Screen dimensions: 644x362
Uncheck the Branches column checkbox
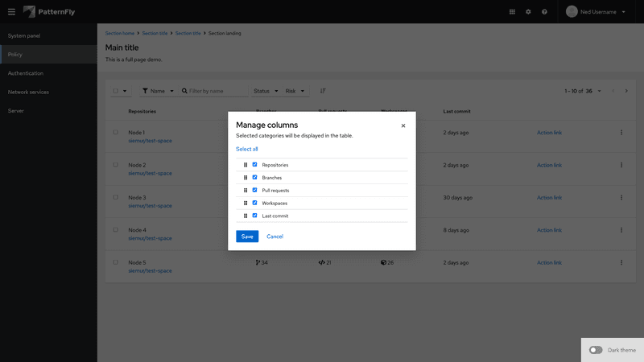pyautogui.click(x=255, y=178)
